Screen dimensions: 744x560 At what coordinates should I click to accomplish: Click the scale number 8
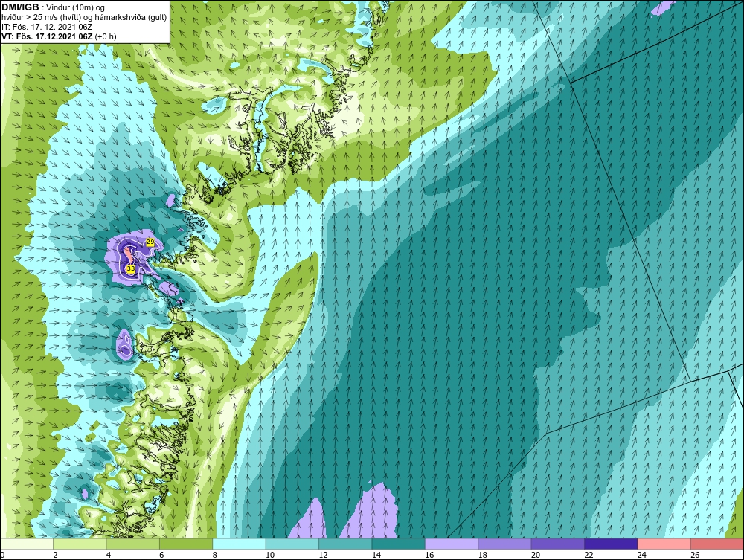(x=215, y=555)
